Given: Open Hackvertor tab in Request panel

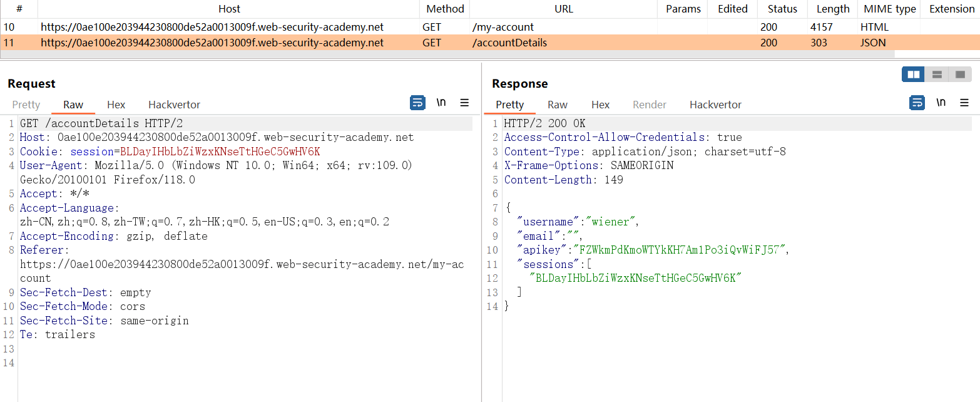Looking at the screenshot, I should 174,105.
